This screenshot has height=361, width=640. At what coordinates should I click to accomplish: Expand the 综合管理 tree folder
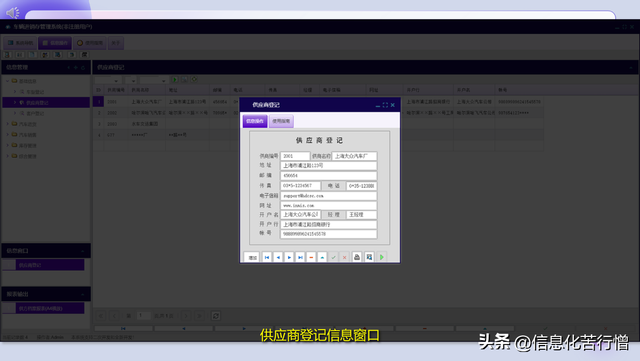point(7,156)
